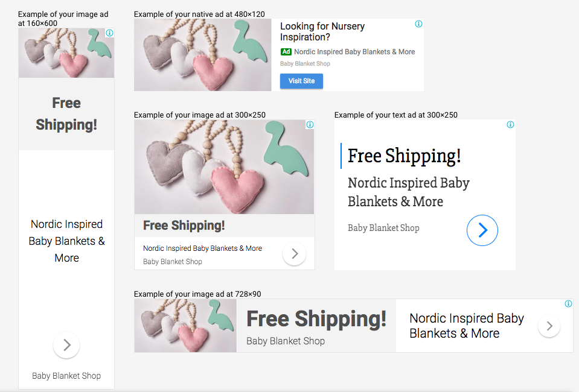579x392 pixels.
Task: Click the hearts thumbnail in the 728×90 banner
Action: coord(185,326)
